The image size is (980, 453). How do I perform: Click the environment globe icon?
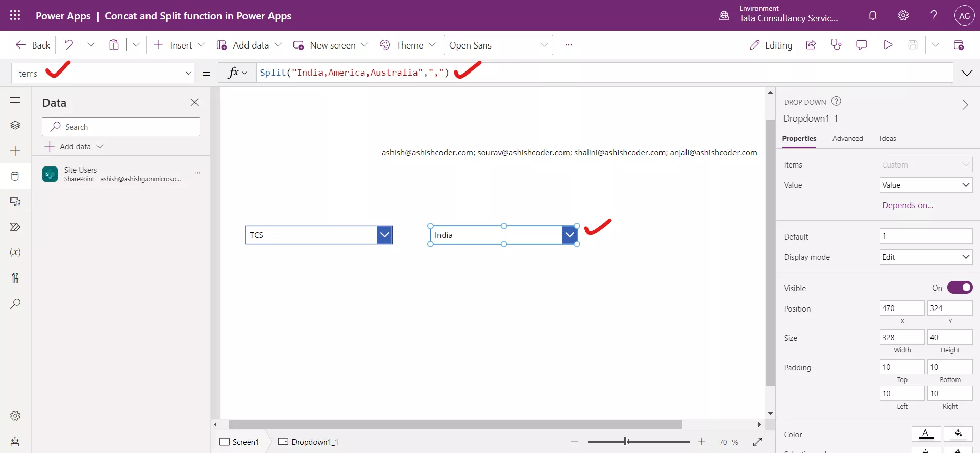(x=724, y=15)
